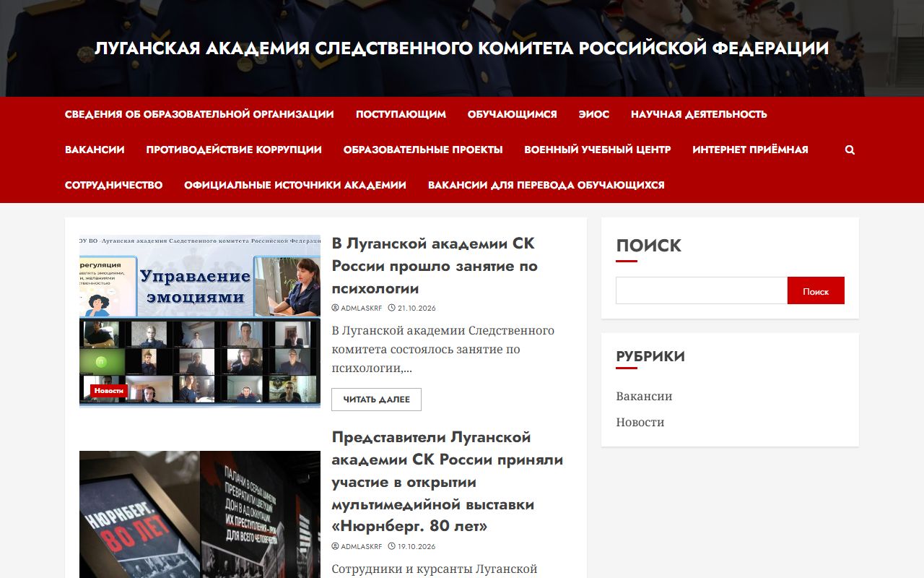924x578 pixels.
Task: Open the Вакансии navigation item
Action: pyautogui.click(x=95, y=150)
